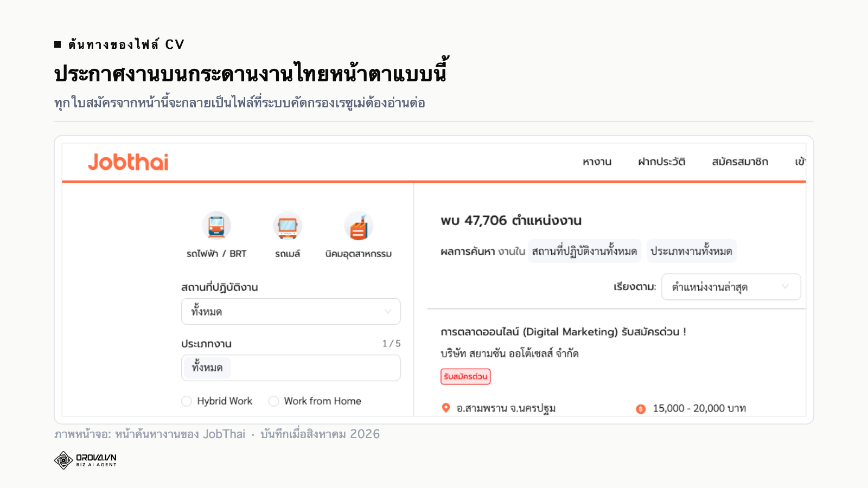Click the OROVA.VN logo in footer
This screenshot has width=868, height=488.
click(x=86, y=460)
